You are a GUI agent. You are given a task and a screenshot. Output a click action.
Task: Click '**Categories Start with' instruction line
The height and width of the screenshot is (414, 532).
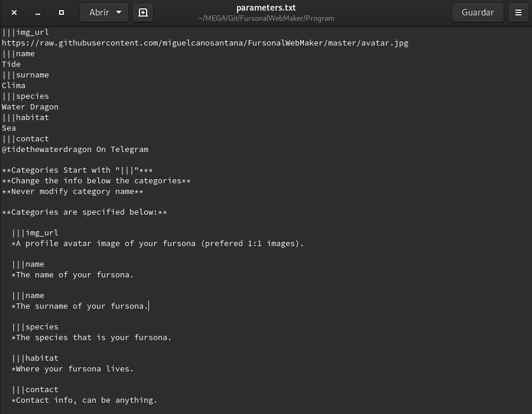point(77,170)
